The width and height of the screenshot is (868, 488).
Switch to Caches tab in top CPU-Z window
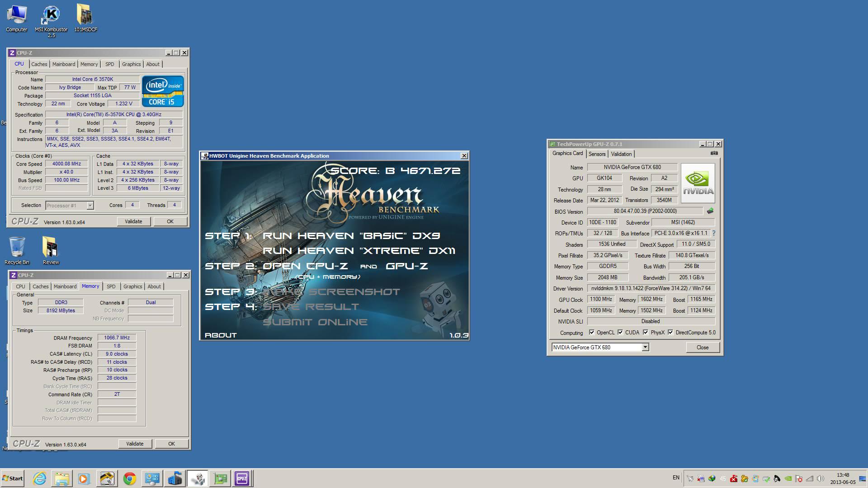pos(39,64)
